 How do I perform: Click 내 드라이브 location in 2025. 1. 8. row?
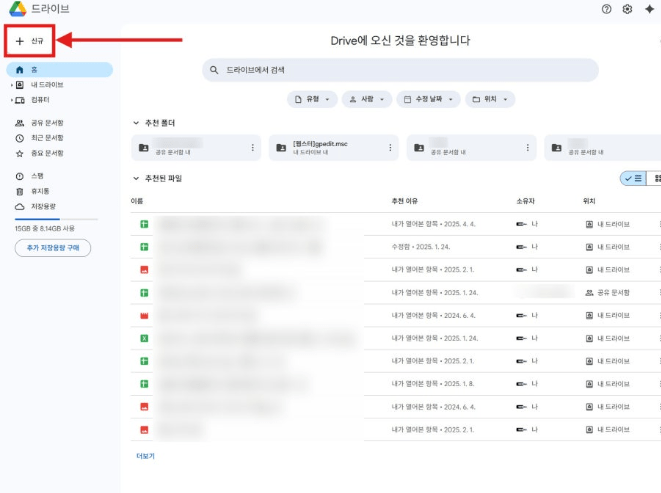point(607,384)
